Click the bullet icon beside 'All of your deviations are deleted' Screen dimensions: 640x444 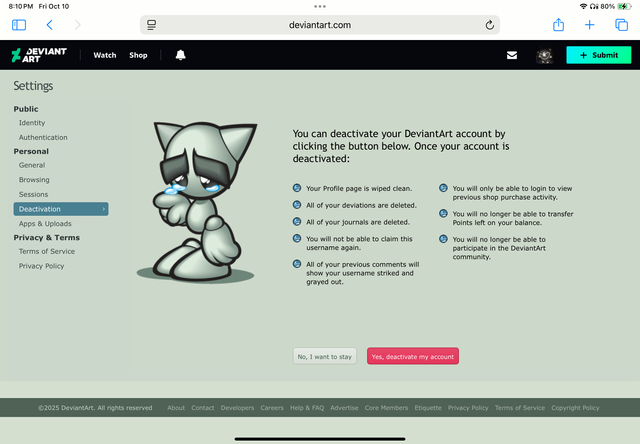297,205
